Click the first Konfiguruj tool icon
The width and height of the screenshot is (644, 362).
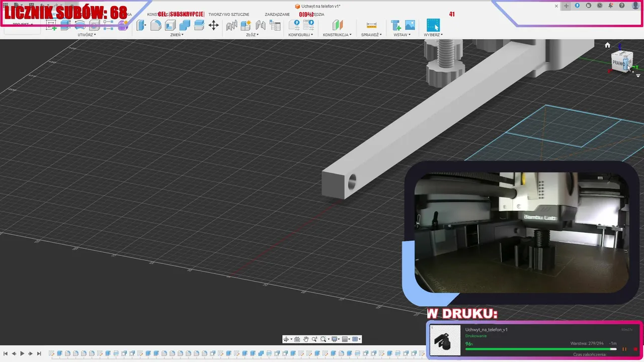click(x=294, y=25)
